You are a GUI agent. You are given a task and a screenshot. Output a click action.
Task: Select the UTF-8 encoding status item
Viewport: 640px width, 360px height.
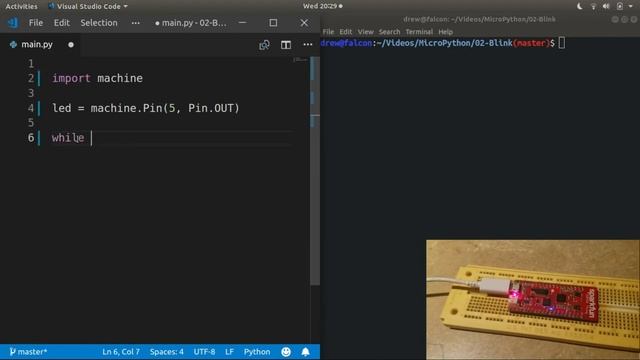coord(204,351)
